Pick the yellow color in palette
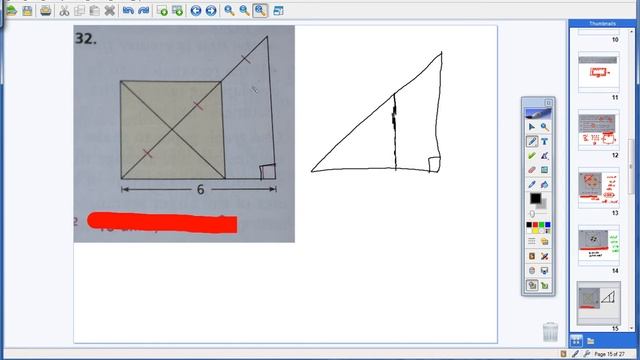The height and width of the screenshot is (360, 640). pyautogui.click(x=535, y=231)
